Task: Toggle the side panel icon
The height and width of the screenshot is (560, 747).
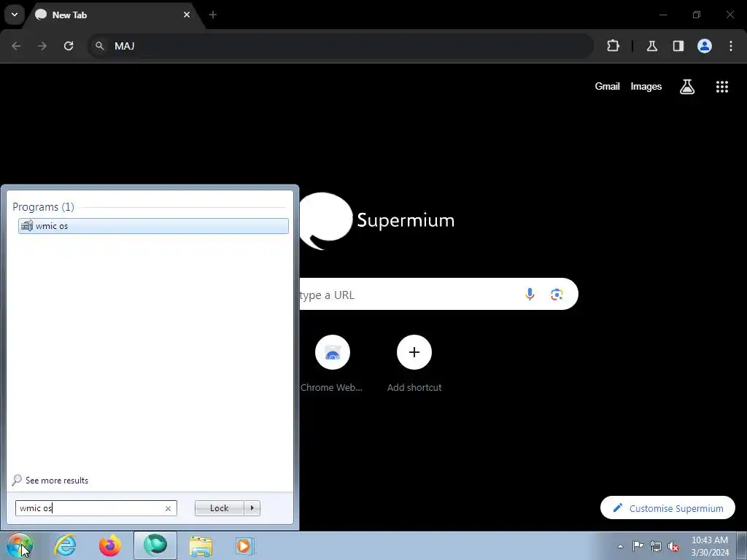Action: coord(678,46)
